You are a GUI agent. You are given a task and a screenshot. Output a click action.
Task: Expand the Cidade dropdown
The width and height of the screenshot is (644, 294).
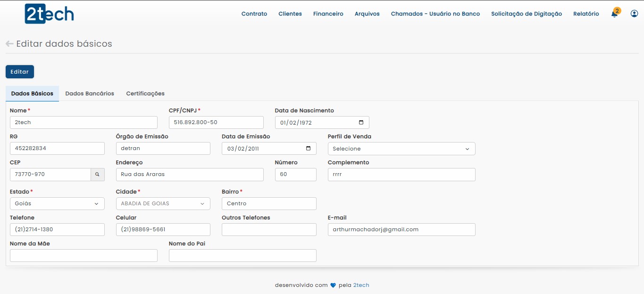tap(163, 204)
